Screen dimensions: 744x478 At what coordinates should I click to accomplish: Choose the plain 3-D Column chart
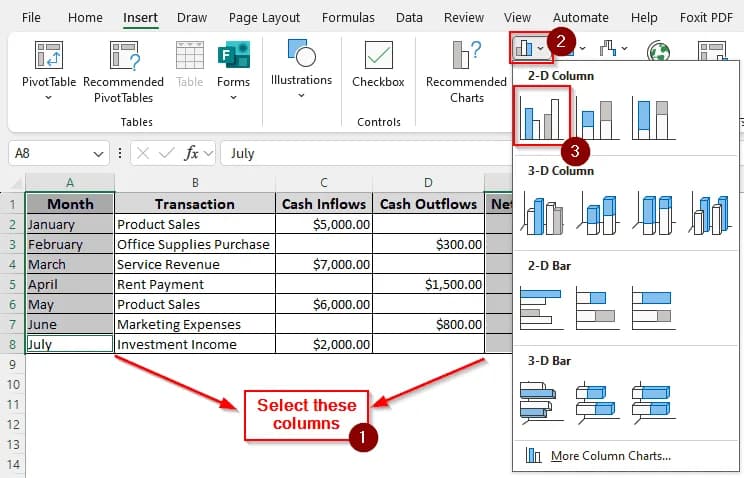[x=709, y=213]
